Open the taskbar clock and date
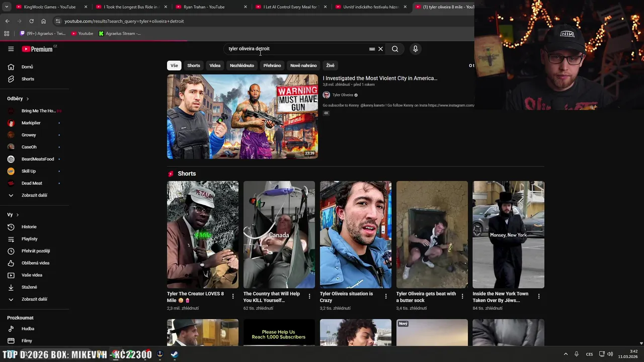 coord(628,354)
